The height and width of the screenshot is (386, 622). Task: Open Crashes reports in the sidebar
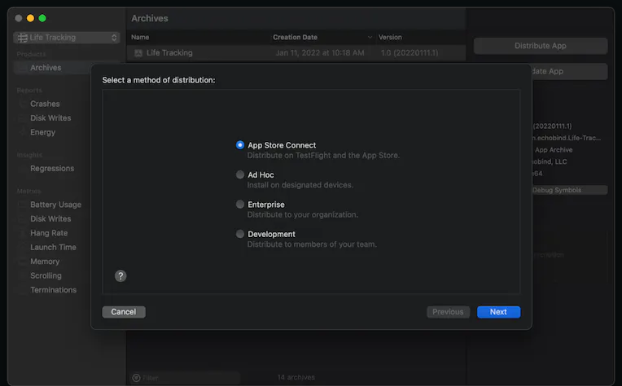tap(45, 104)
